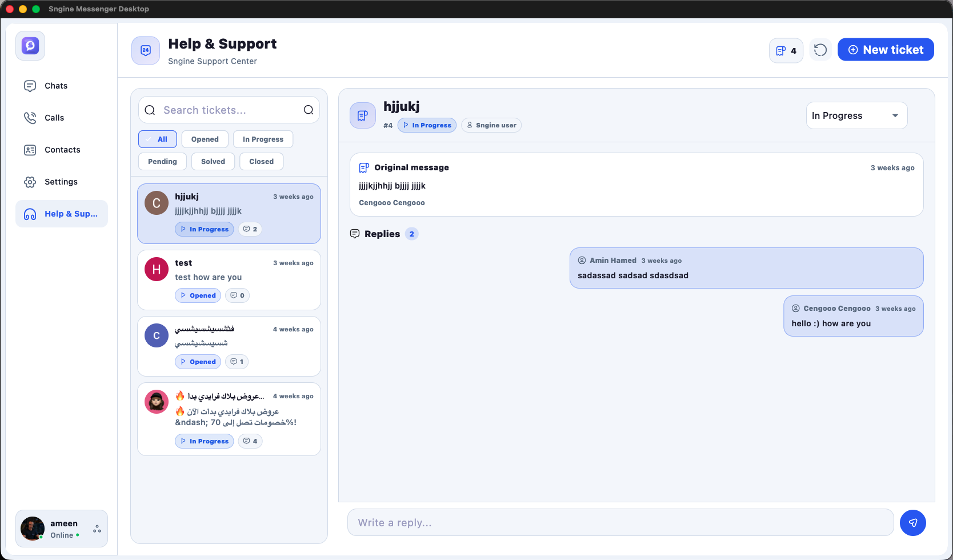The height and width of the screenshot is (560, 953).
Task: Click the ticket count badge showing 4
Action: [x=786, y=51]
